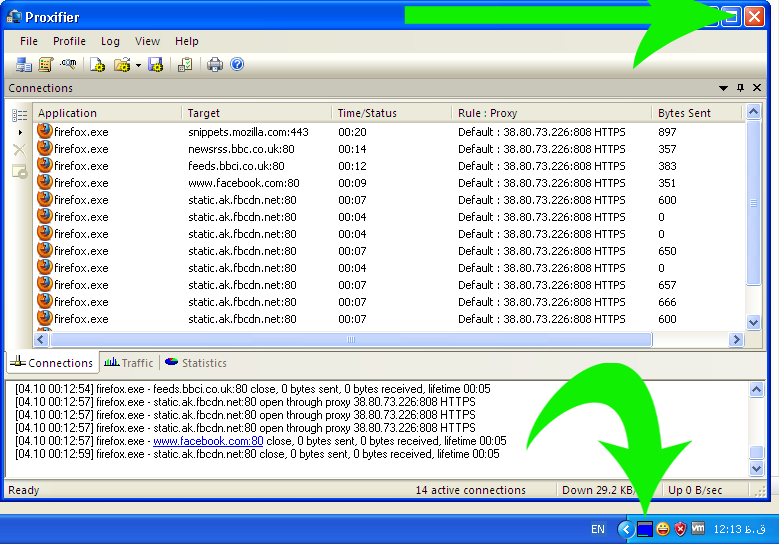Click the Proxifier blue tray icon
Image resolution: width=779 pixels, height=544 pixels.
tap(644, 530)
